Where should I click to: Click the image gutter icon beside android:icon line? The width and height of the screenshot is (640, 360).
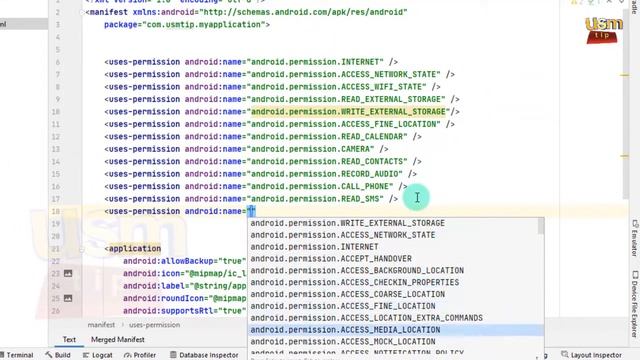click(x=68, y=273)
